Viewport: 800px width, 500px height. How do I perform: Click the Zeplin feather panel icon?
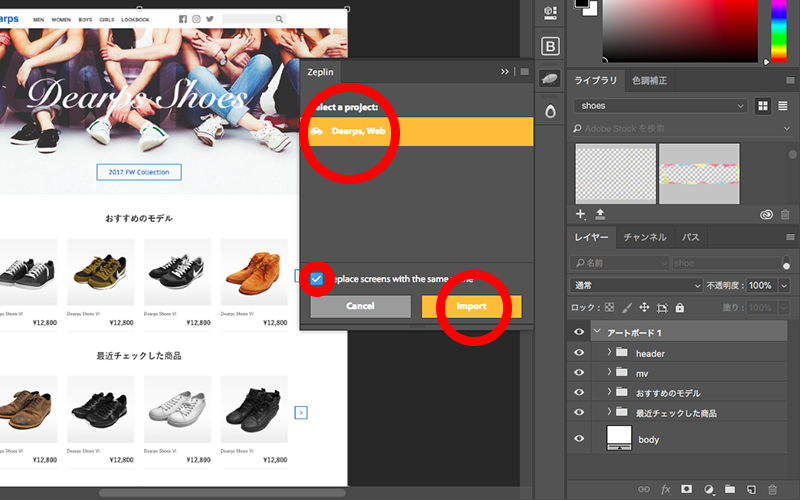pyautogui.click(x=549, y=78)
